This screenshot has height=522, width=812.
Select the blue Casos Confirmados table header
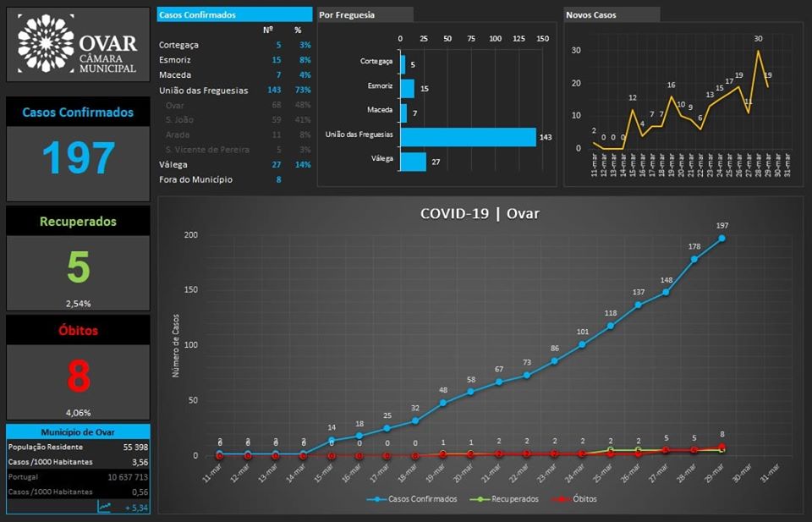tap(235, 14)
